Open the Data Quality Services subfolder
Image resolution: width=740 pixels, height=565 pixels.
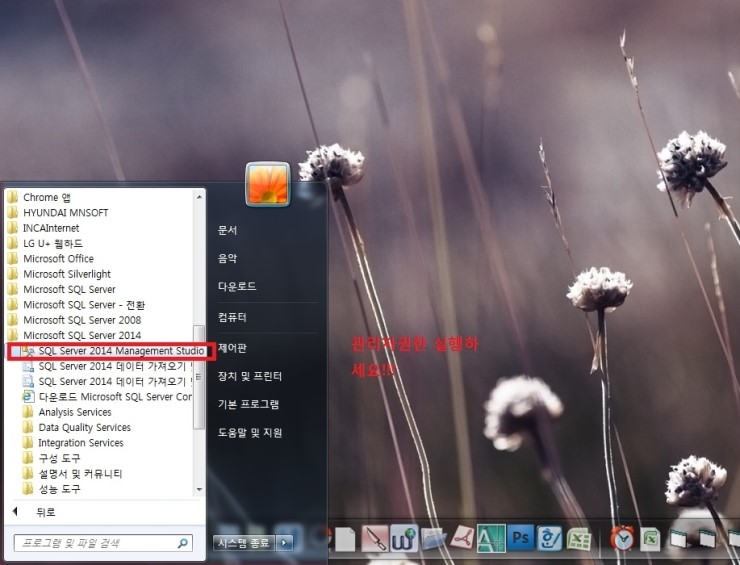click(76, 428)
